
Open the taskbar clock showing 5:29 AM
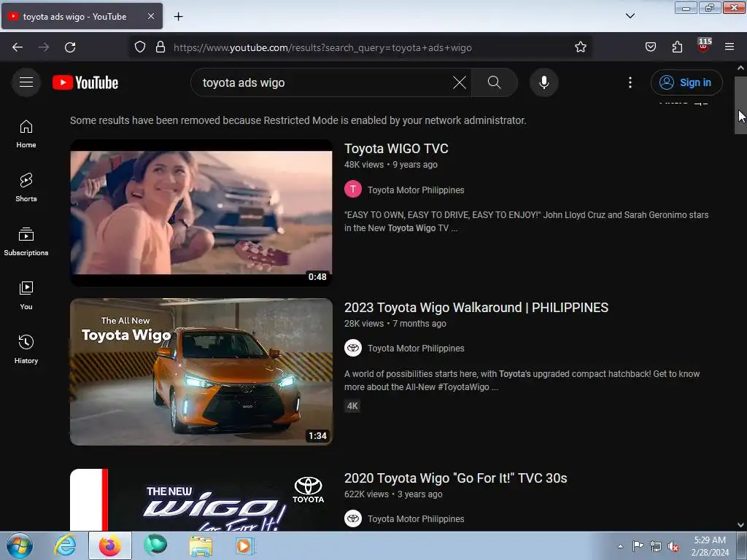(710, 545)
